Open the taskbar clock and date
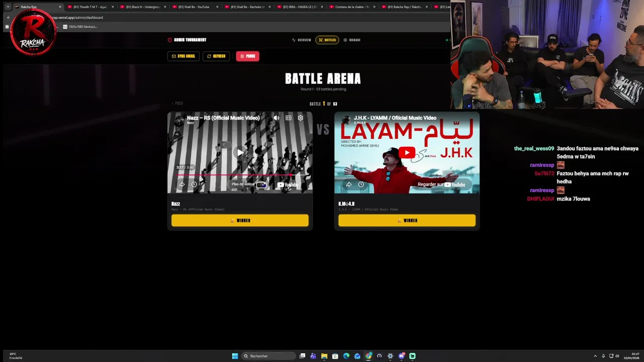Screen dimensions: 644x362 click(x=631, y=356)
